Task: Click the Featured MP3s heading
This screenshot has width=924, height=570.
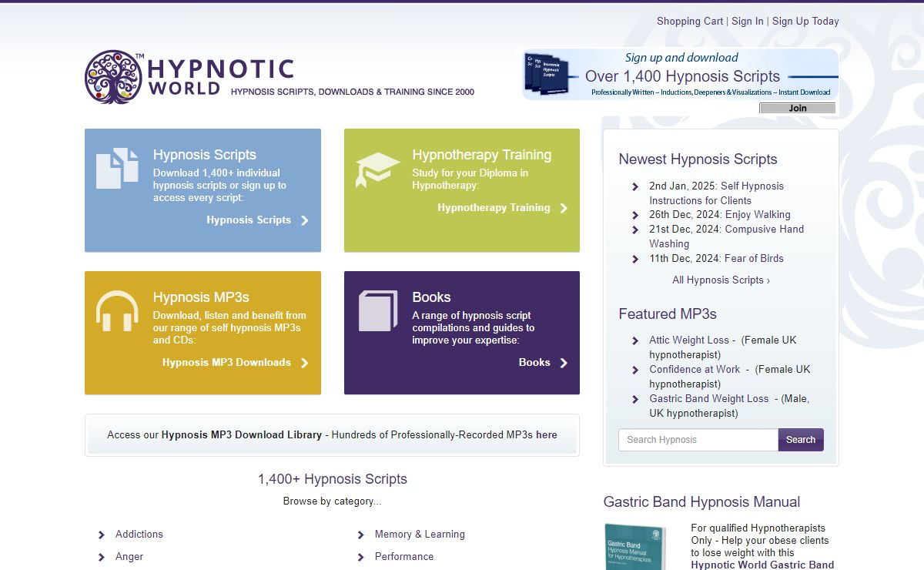Action: pyautogui.click(x=668, y=314)
